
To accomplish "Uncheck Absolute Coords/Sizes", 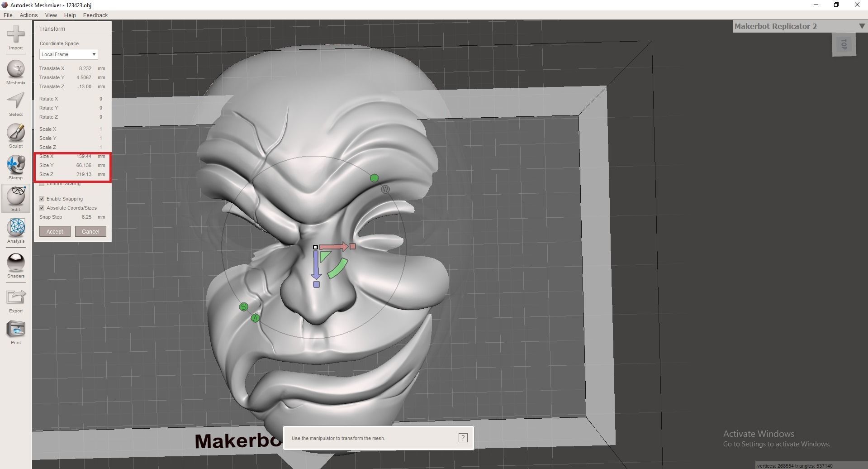I will click(x=42, y=207).
